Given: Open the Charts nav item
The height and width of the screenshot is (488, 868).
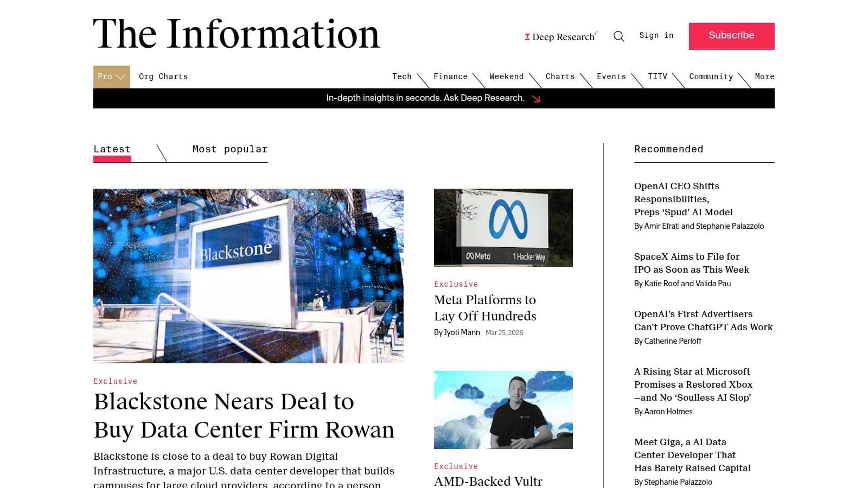Looking at the screenshot, I should pyautogui.click(x=560, y=76).
